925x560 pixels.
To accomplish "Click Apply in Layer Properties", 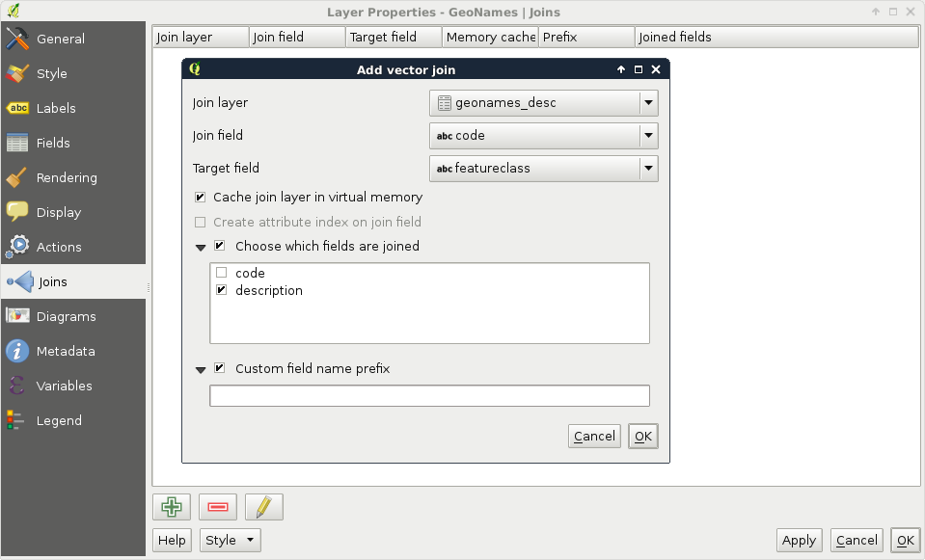I will [x=799, y=540].
